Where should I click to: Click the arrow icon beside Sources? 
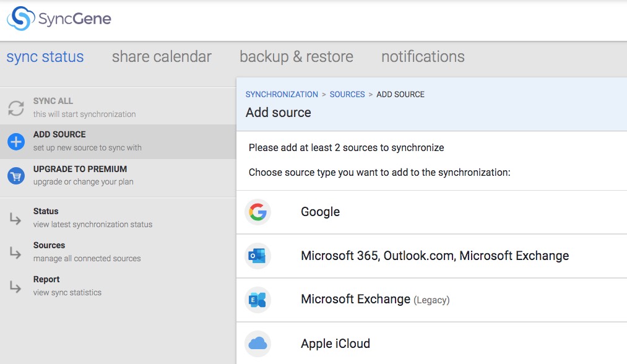[x=15, y=253]
